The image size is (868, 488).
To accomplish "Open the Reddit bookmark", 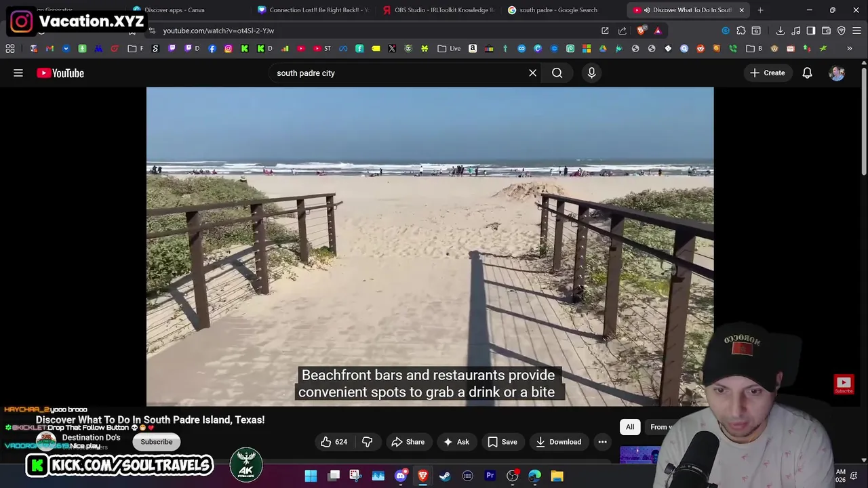I will [x=701, y=49].
